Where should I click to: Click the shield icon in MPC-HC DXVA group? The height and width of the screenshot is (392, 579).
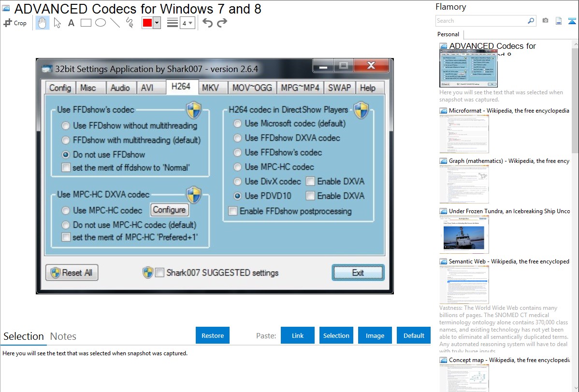pos(193,195)
